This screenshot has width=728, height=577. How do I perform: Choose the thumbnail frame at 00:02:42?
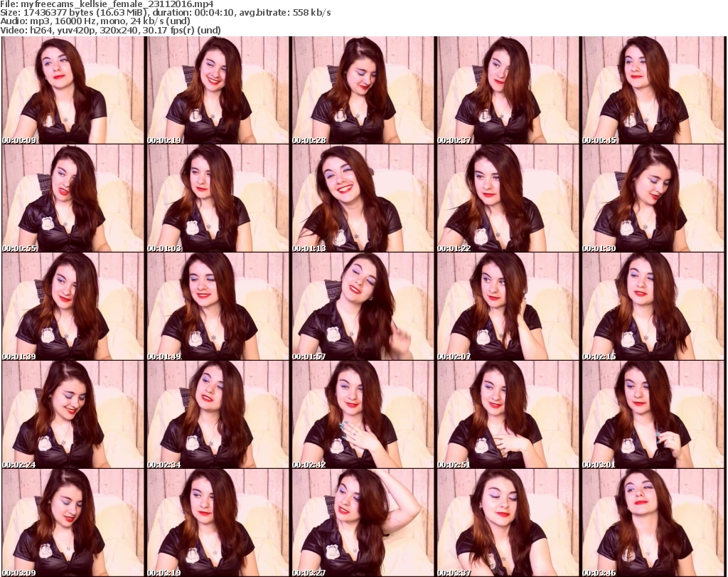pyautogui.click(x=363, y=415)
